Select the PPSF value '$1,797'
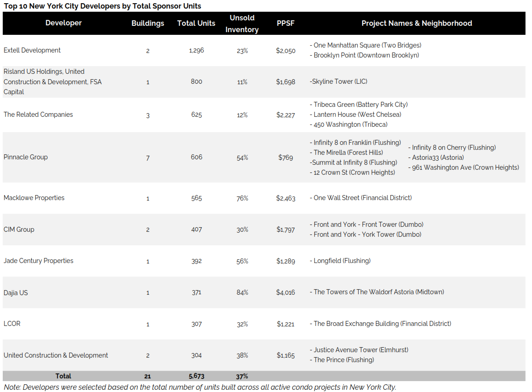Image resolution: width=532 pixels, height=392 pixels. coord(286,229)
